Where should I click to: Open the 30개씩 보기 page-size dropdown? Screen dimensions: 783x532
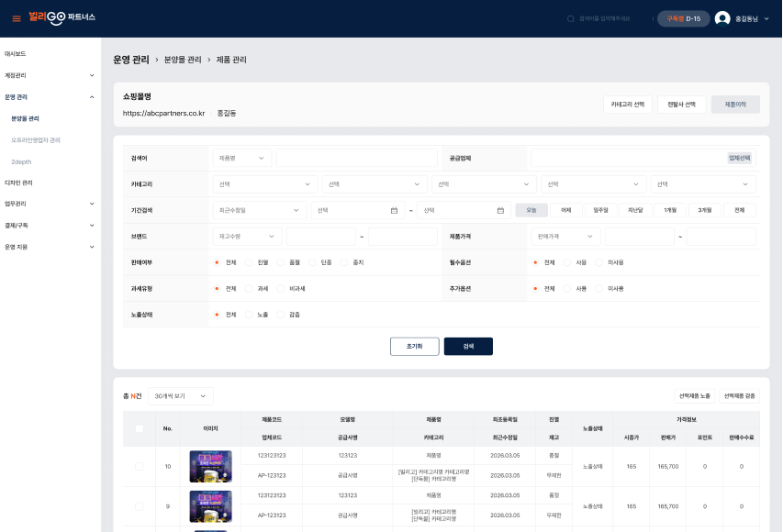181,396
